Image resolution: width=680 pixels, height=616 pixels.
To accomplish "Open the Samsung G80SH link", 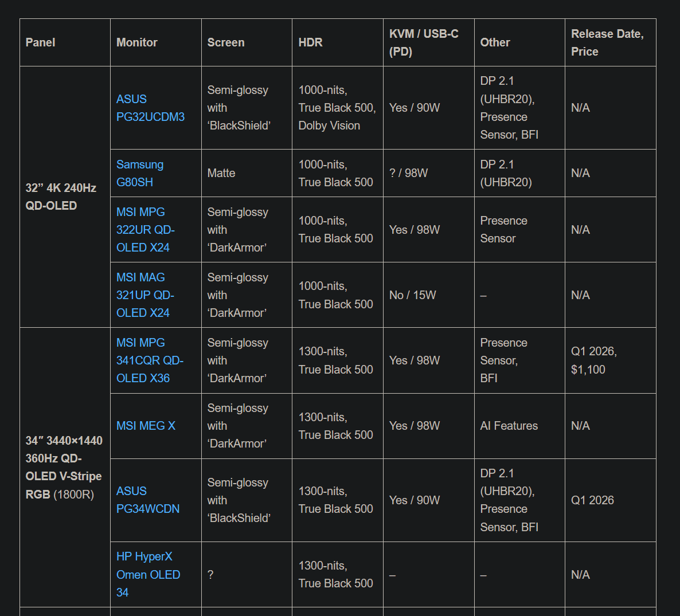I will click(139, 173).
